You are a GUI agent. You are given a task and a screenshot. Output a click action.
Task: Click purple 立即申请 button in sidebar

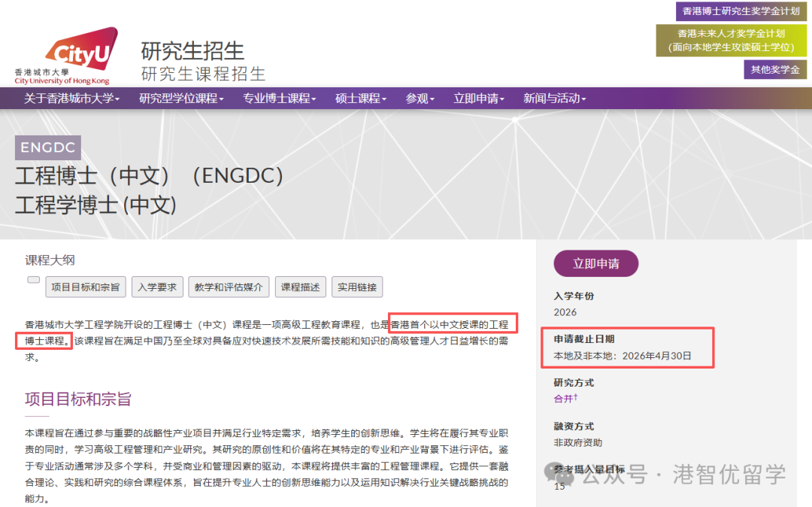(596, 263)
